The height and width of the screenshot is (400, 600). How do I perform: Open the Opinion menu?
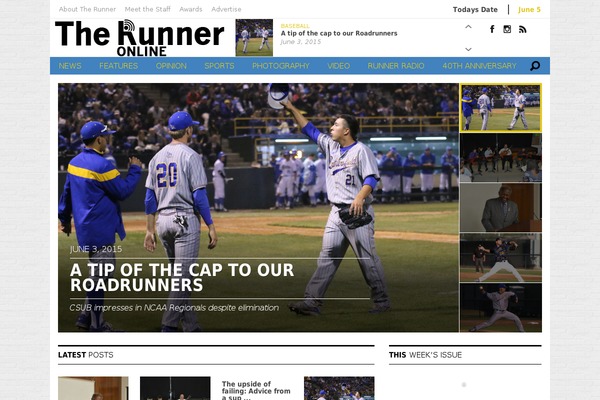pos(171,66)
